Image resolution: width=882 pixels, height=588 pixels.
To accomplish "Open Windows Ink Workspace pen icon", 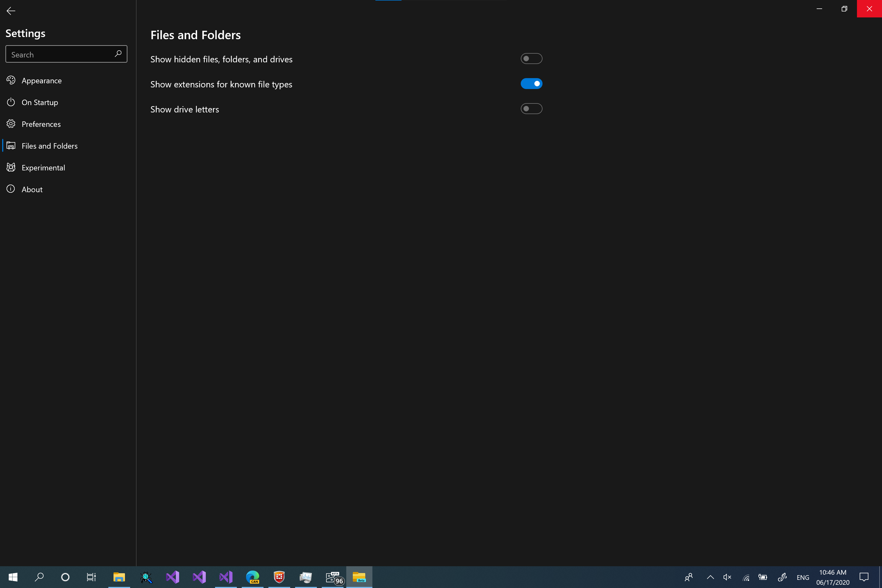I will (x=782, y=577).
